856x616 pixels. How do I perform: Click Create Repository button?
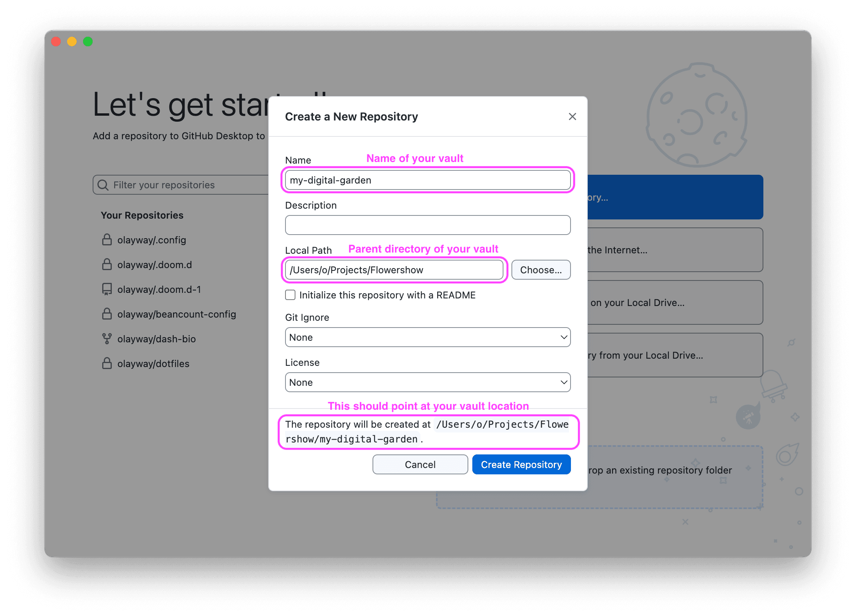pyautogui.click(x=521, y=464)
